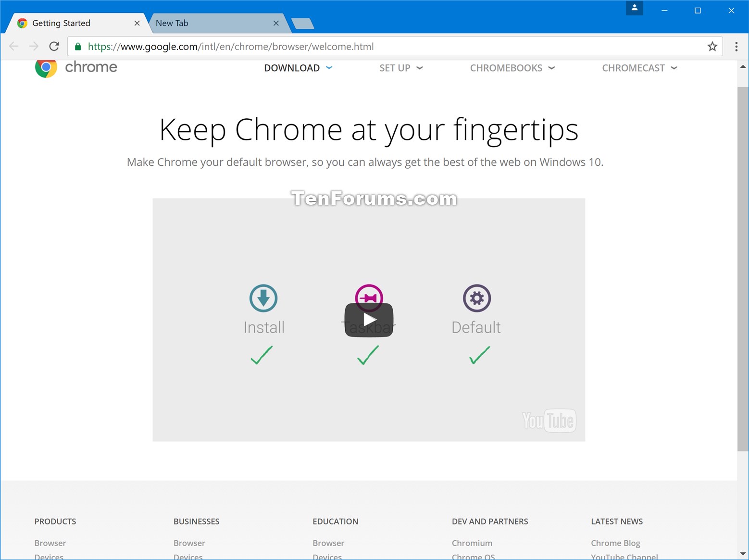
Task: Expand the SET UP dropdown menu
Action: (401, 68)
